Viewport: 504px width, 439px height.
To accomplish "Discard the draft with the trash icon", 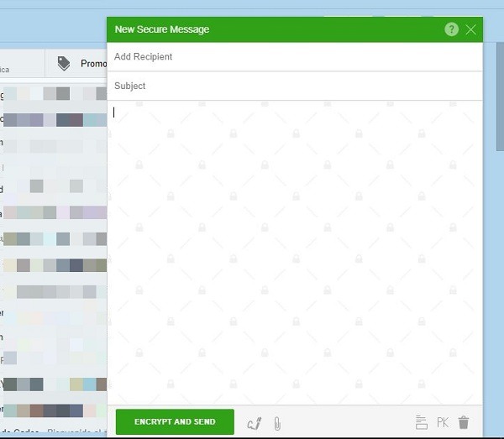I will coord(464,422).
